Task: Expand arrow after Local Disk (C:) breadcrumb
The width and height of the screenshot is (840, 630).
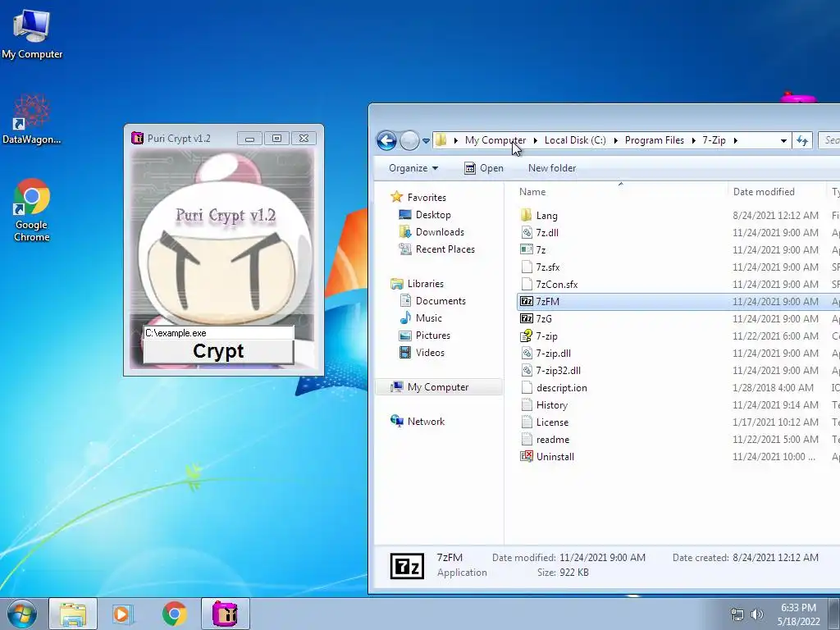Action: pos(615,140)
